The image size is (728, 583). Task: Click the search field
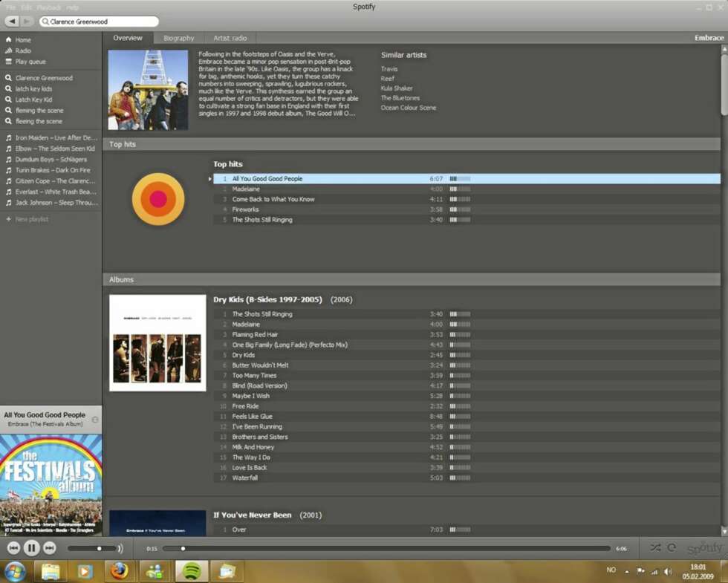(99, 22)
